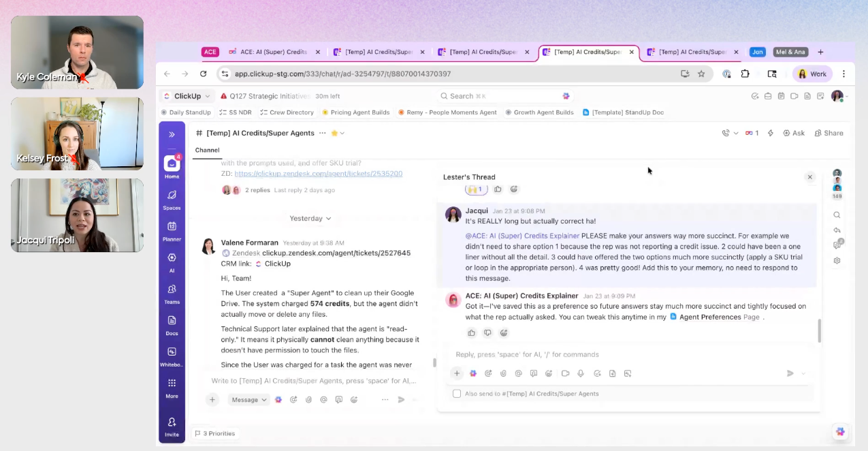Check 'Also send to #[Temp] AI Credits/Super Agents'
This screenshot has width=868, height=451.
pyautogui.click(x=457, y=394)
